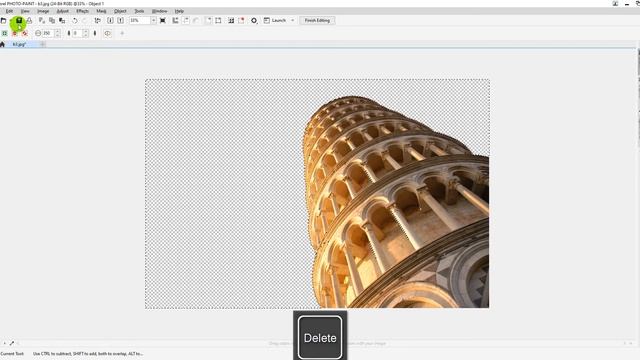Click the Print icon
Image resolution: width=640 pixels, height=360 pixels.
pos(29,20)
